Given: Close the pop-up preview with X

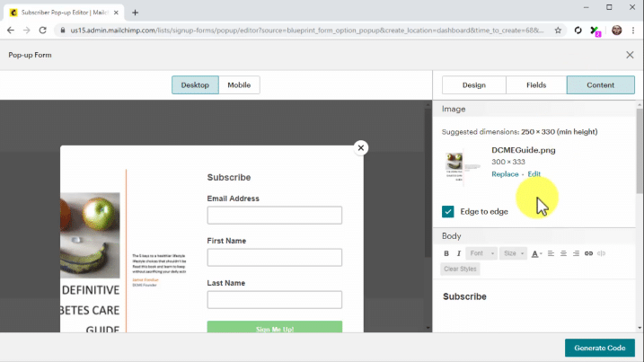Looking at the screenshot, I should click(x=360, y=148).
